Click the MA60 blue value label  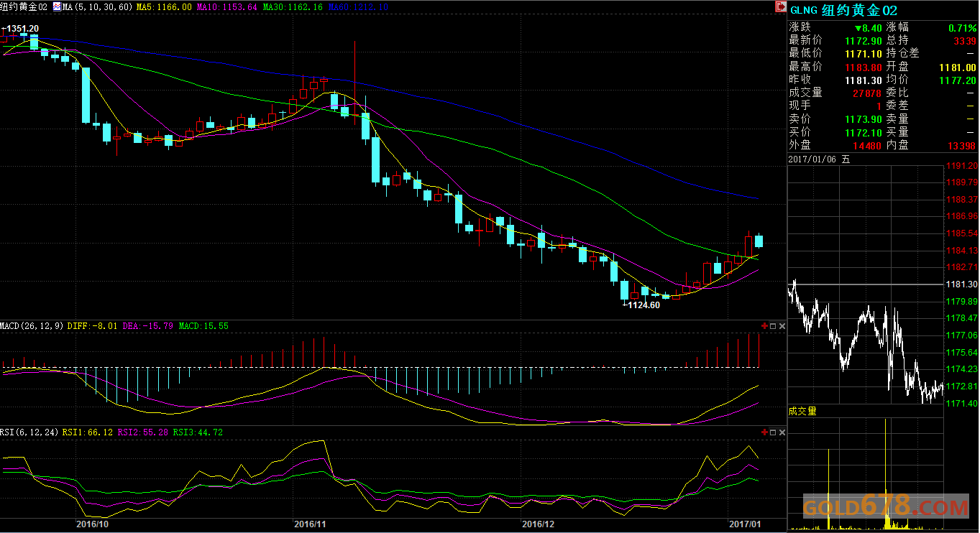click(x=359, y=6)
